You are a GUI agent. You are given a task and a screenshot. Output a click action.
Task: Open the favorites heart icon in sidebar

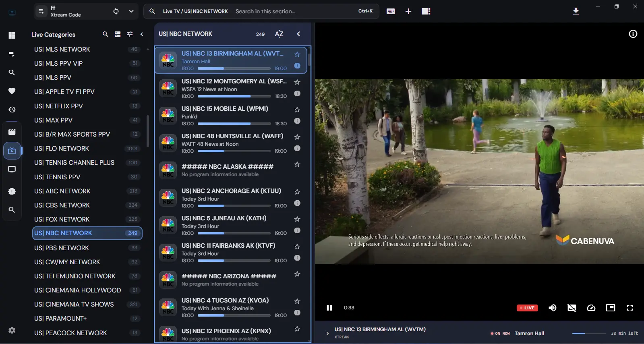point(12,91)
